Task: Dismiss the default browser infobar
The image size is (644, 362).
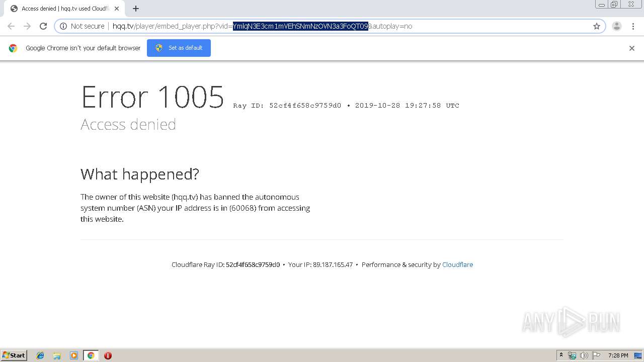Action: 632,48
